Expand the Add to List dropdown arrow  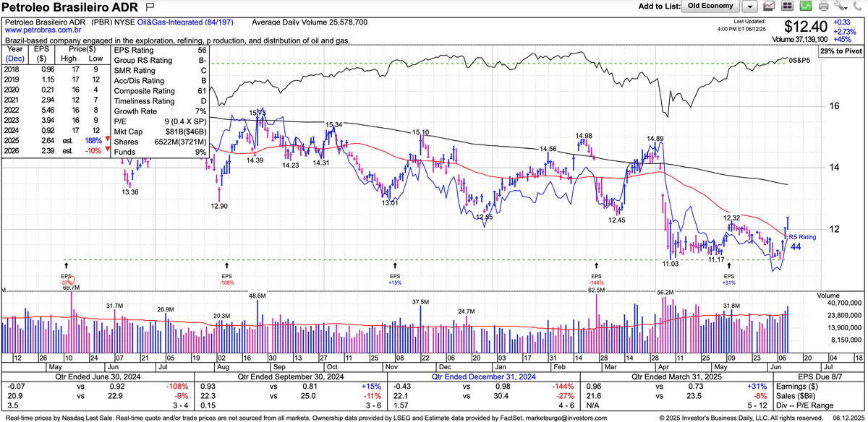(x=749, y=7)
